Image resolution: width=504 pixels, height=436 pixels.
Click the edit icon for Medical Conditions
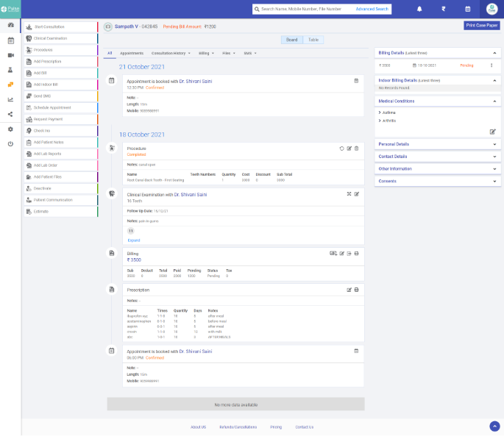493,132
